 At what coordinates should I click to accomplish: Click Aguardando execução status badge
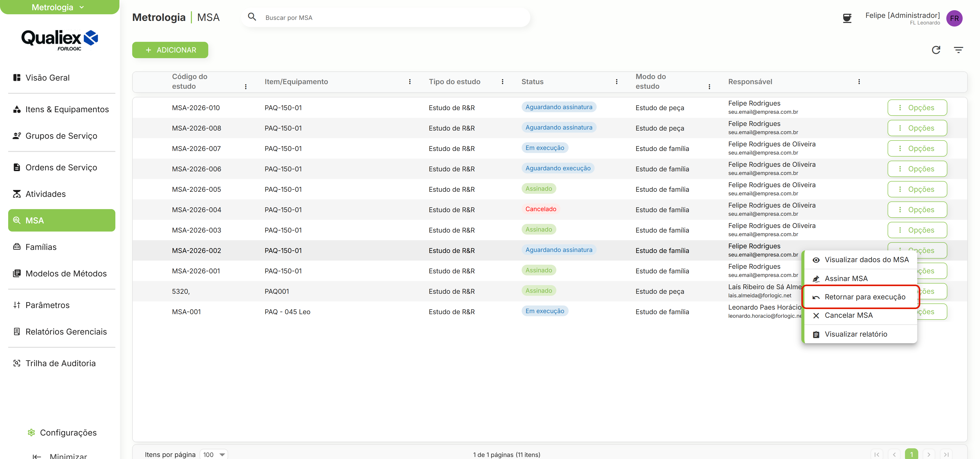(558, 168)
